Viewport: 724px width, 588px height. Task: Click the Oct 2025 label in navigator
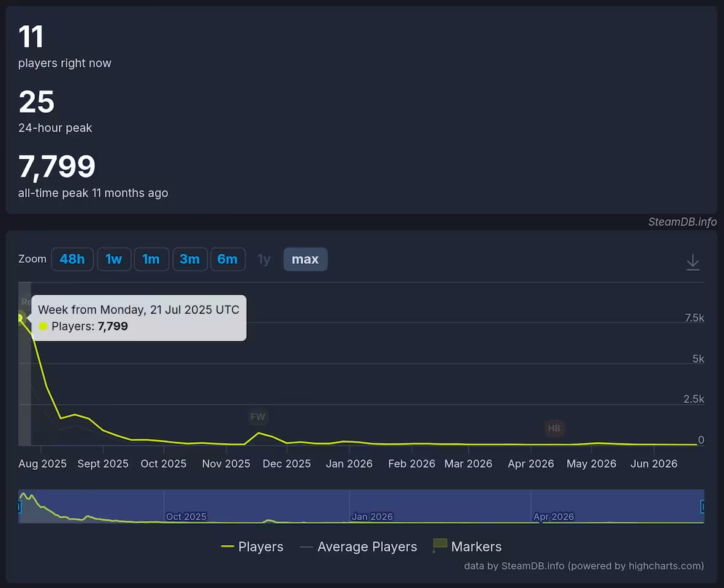(x=186, y=516)
